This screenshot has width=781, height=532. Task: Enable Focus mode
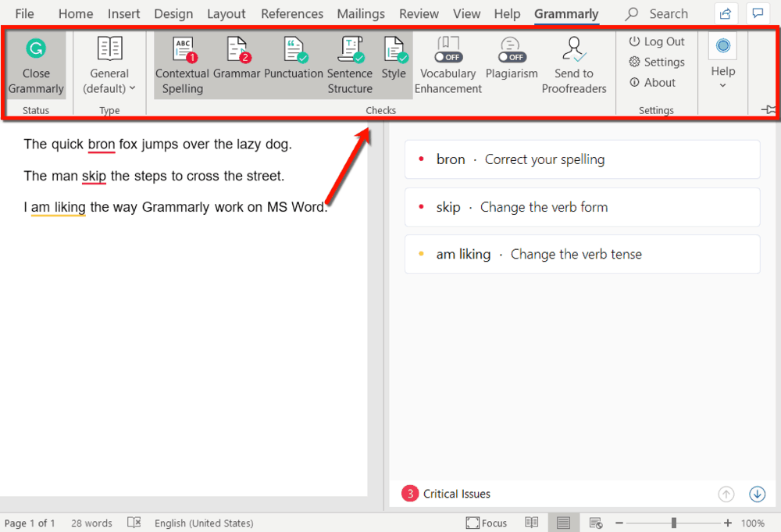(x=486, y=523)
